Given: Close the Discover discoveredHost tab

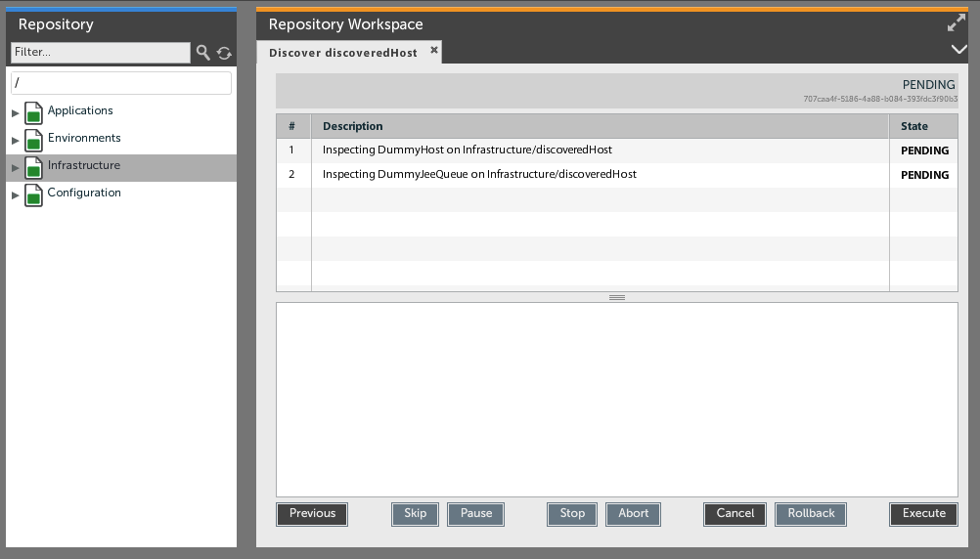Looking at the screenshot, I should coord(434,50).
